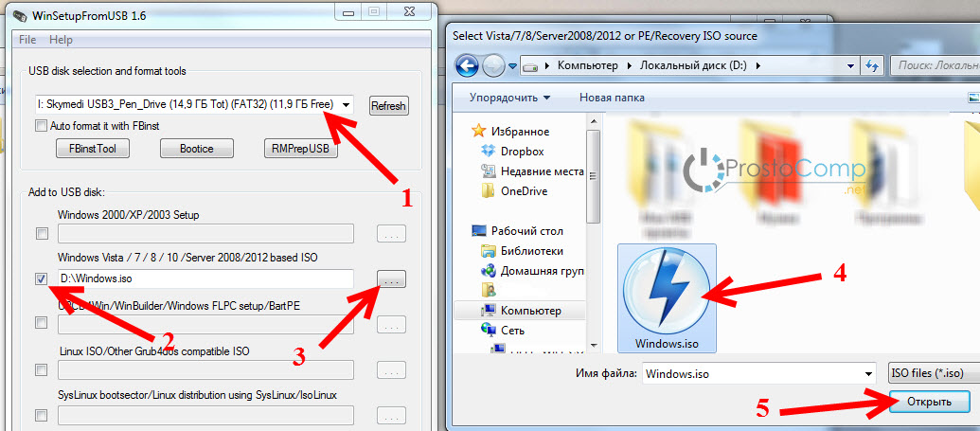This screenshot has width=980, height=431.
Task: Open Библиотеки in the navigation pane
Action: (532, 251)
